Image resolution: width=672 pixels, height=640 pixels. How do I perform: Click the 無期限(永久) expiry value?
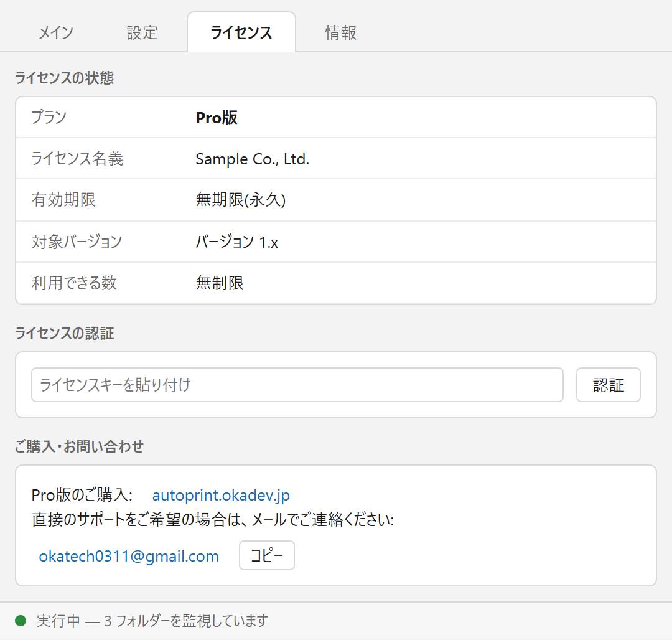[x=241, y=200]
